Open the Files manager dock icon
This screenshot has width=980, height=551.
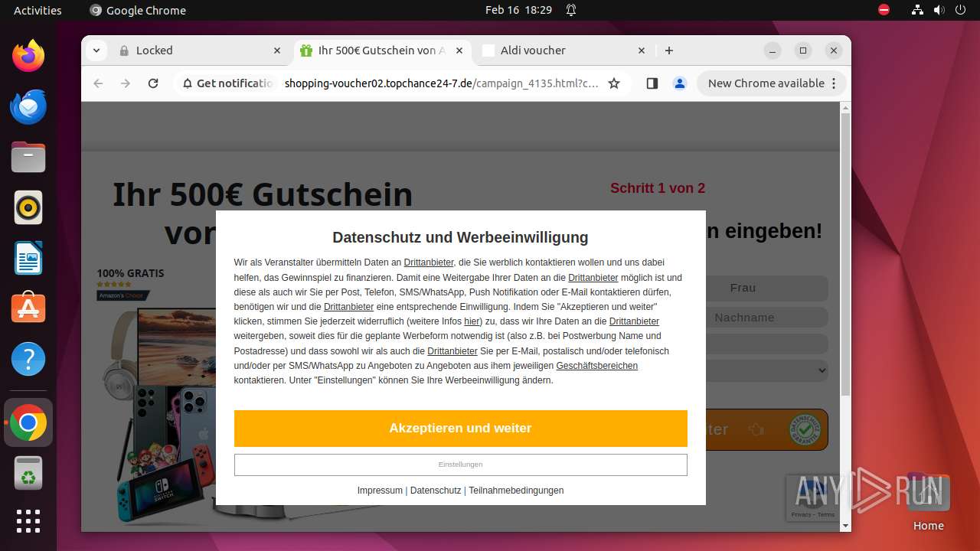[x=28, y=157]
